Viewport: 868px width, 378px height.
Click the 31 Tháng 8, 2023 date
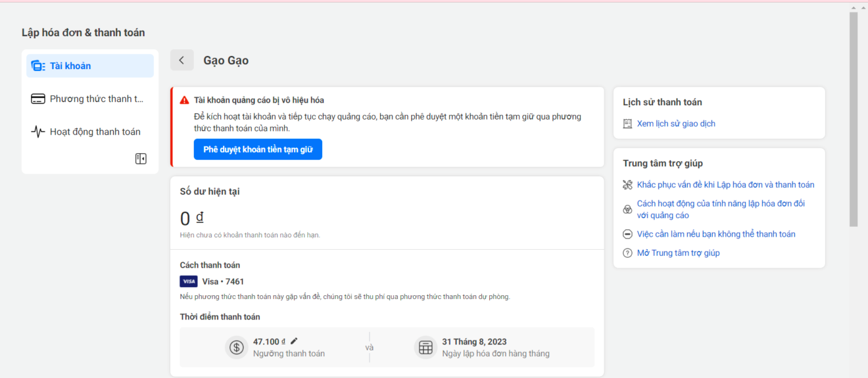coord(474,342)
